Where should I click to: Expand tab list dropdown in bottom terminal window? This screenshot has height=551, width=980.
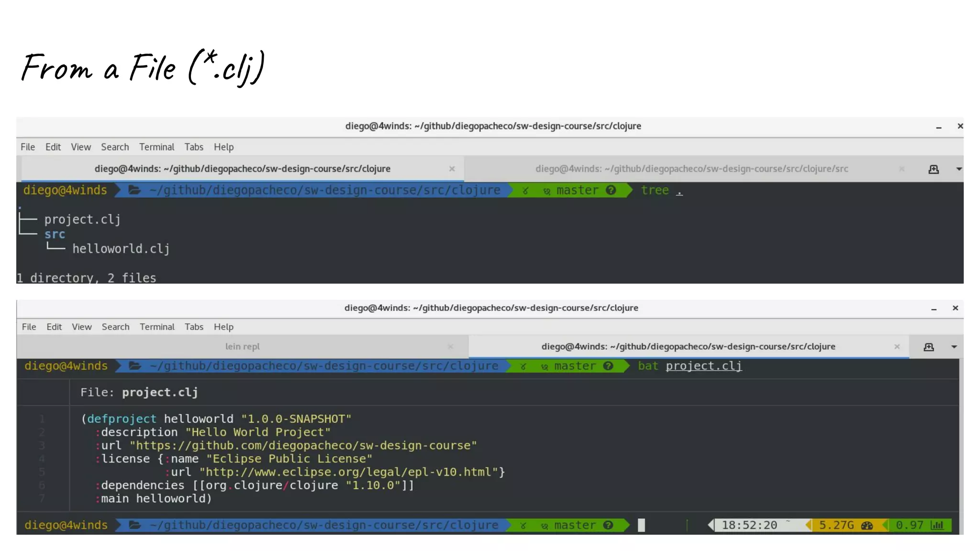(x=954, y=347)
